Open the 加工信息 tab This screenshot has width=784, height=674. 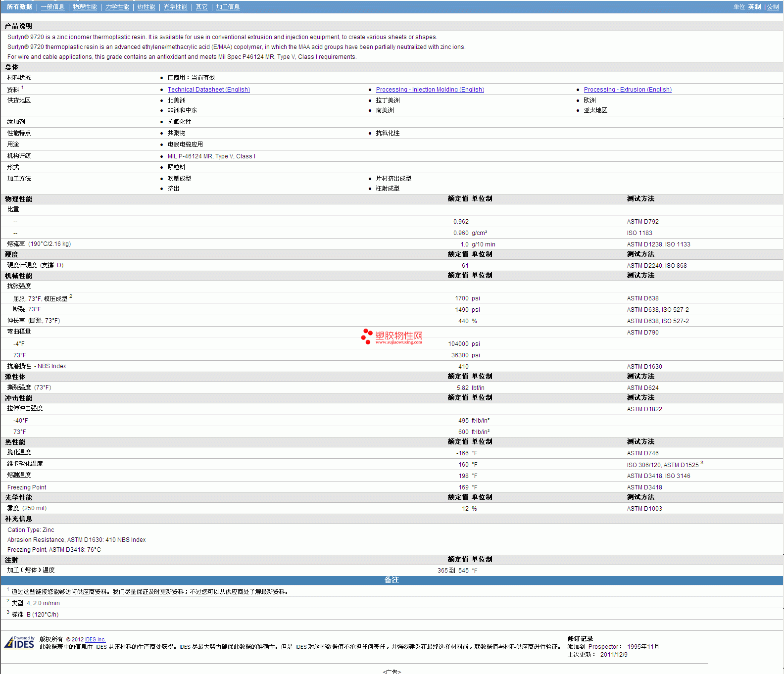tap(228, 7)
